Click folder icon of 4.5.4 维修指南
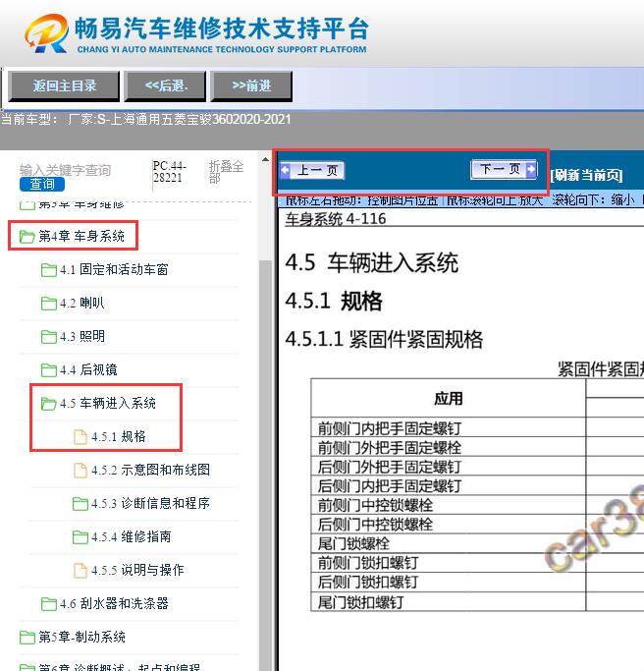Viewport: 644px width, 671px height. coord(80,537)
